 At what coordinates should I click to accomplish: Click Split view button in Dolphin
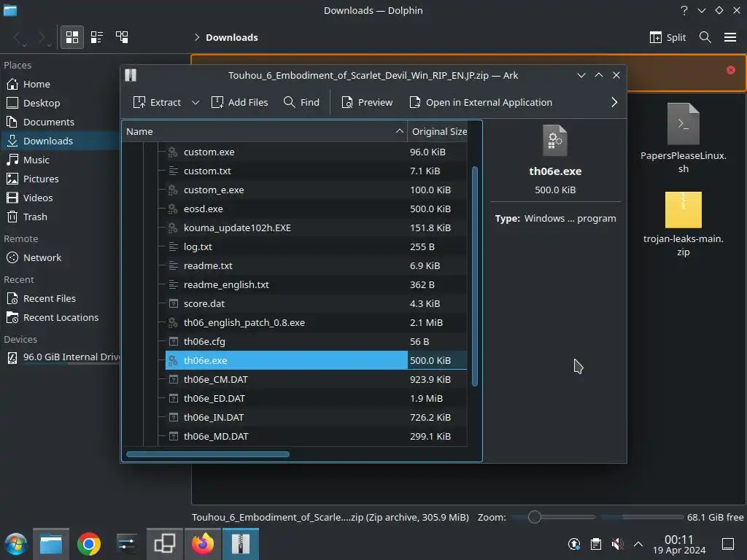coord(667,37)
